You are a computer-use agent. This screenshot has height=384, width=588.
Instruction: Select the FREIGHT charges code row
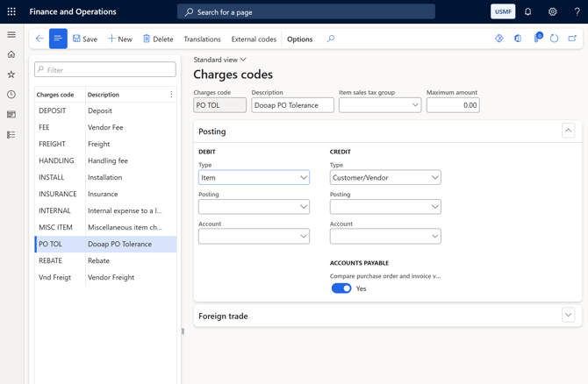pos(53,144)
